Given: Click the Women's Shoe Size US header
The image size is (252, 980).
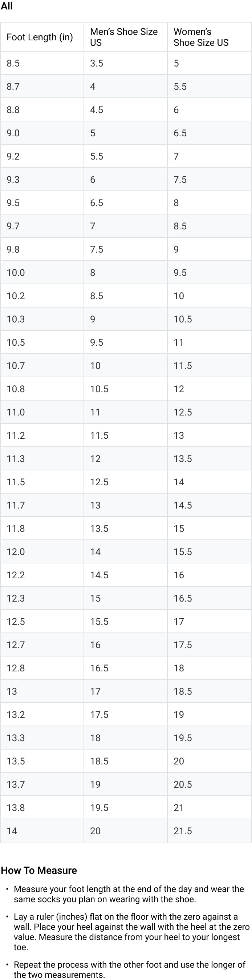Looking at the screenshot, I should coord(210,37).
